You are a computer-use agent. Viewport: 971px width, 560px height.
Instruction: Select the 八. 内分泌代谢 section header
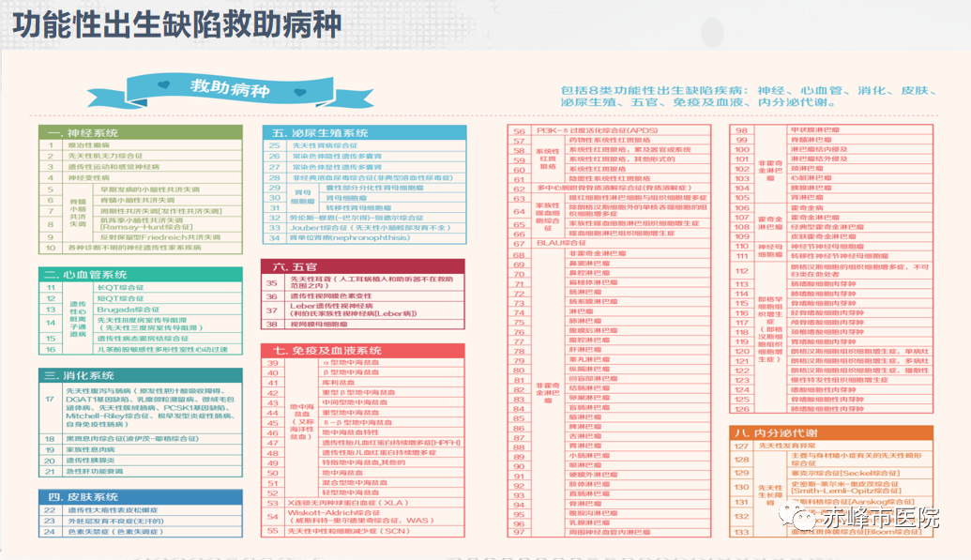click(831, 433)
